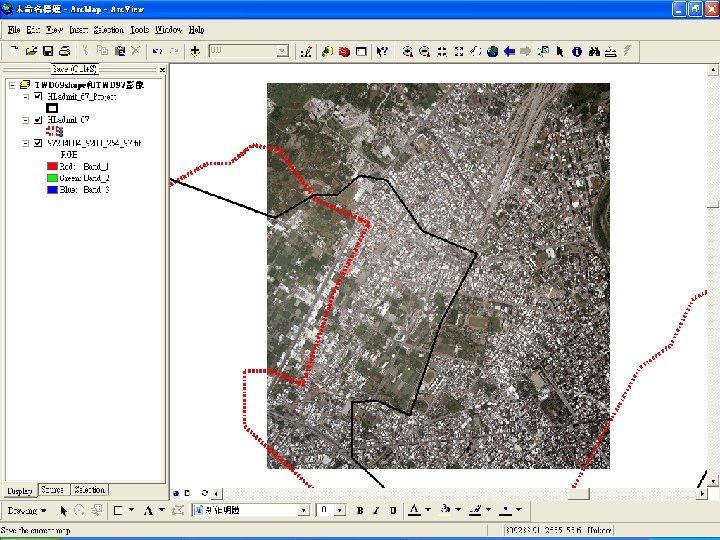Uncheck the first HLadmin Project layer checkbox

click(39, 96)
